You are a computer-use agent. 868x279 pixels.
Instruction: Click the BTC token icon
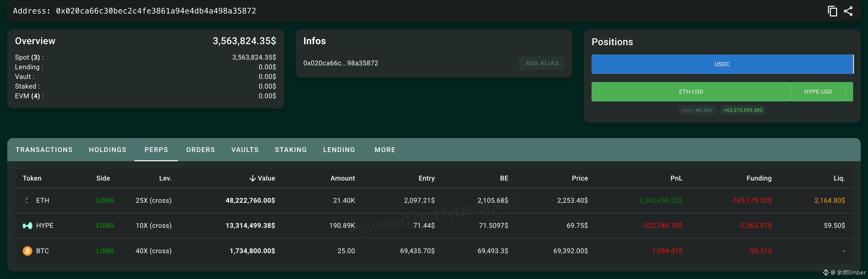[x=27, y=251]
